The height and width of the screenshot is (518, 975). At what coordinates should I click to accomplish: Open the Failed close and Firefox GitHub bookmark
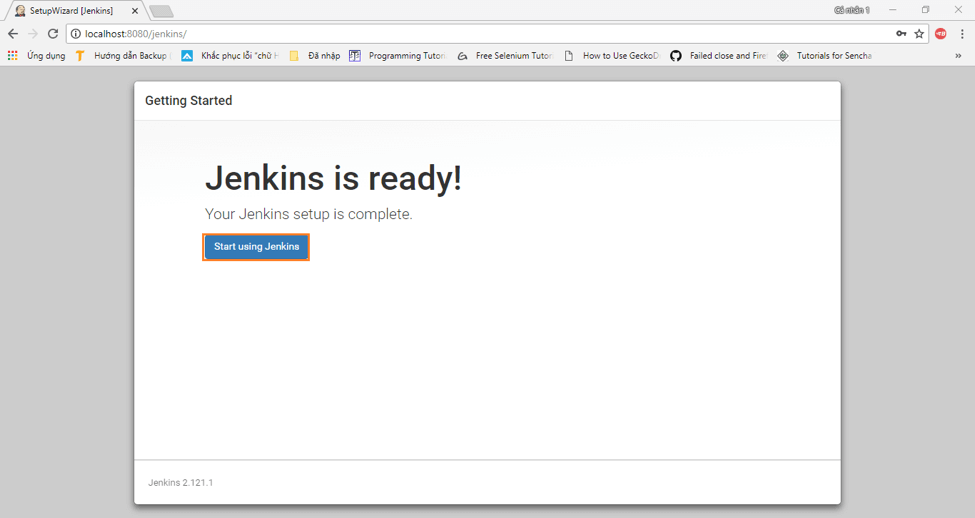click(719, 55)
